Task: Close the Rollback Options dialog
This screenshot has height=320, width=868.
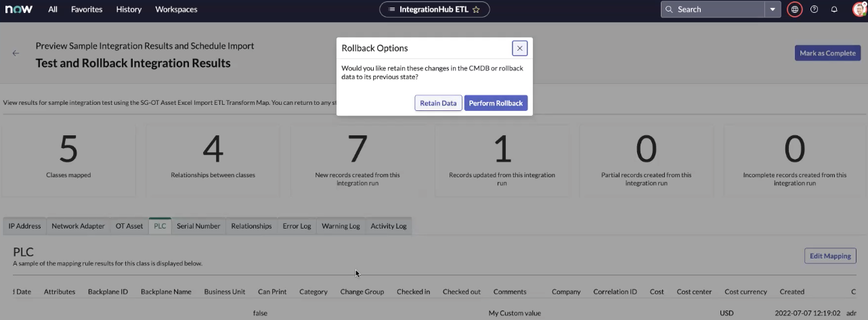Action: 520,48
